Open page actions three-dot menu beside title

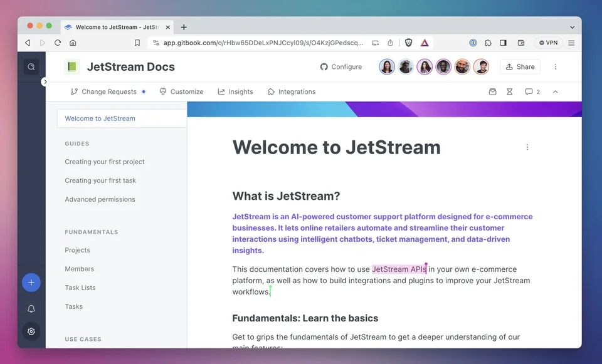527,147
